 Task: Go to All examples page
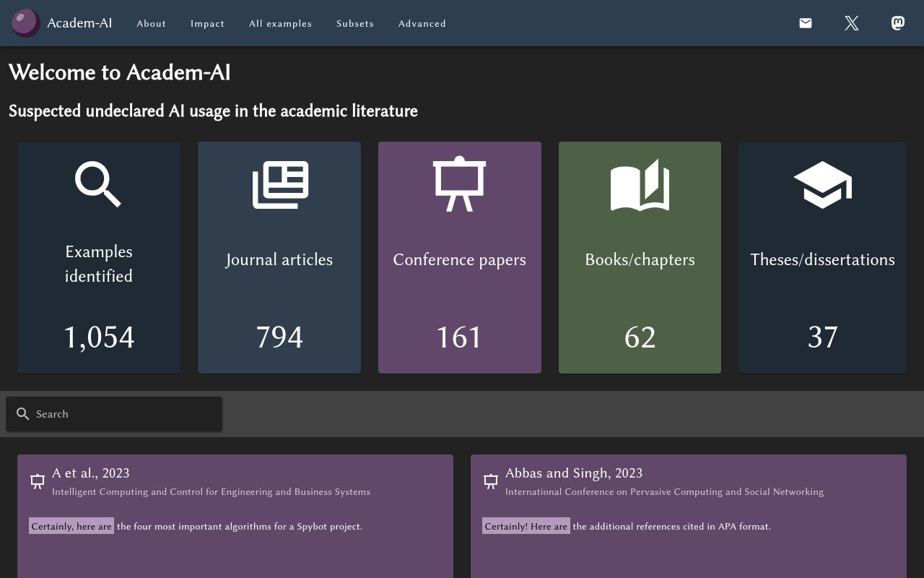[280, 23]
